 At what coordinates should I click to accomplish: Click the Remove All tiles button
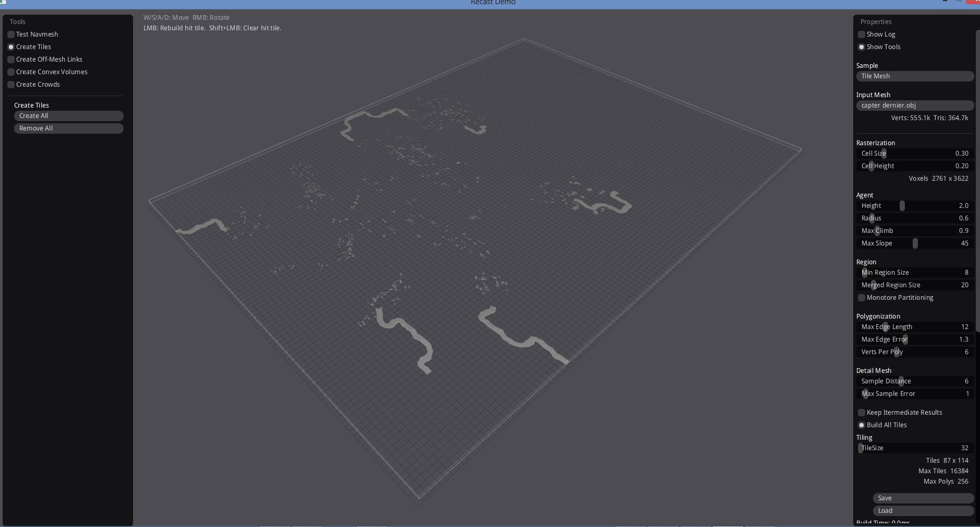pos(69,128)
